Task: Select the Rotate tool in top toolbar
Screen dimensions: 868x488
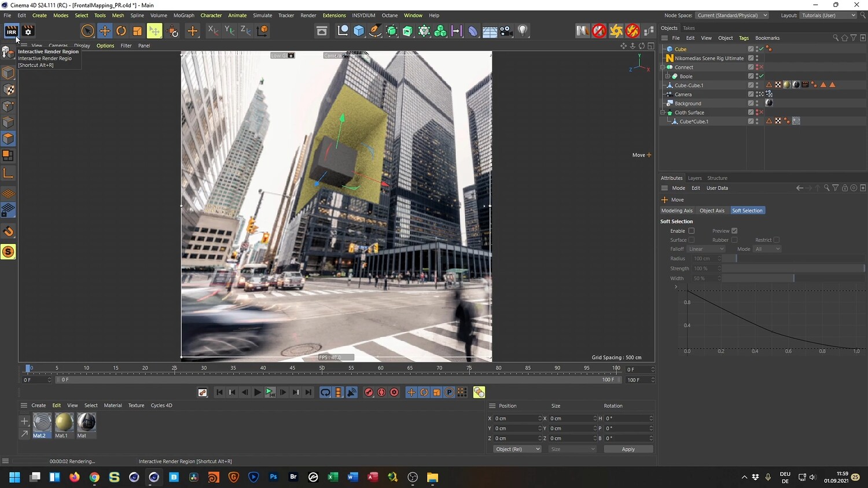Action: tap(121, 31)
